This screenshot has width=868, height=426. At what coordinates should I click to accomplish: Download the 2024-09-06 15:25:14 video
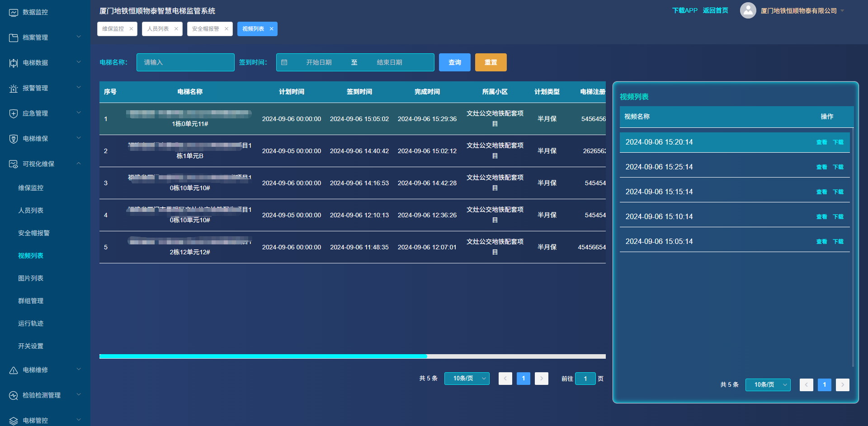tap(838, 167)
